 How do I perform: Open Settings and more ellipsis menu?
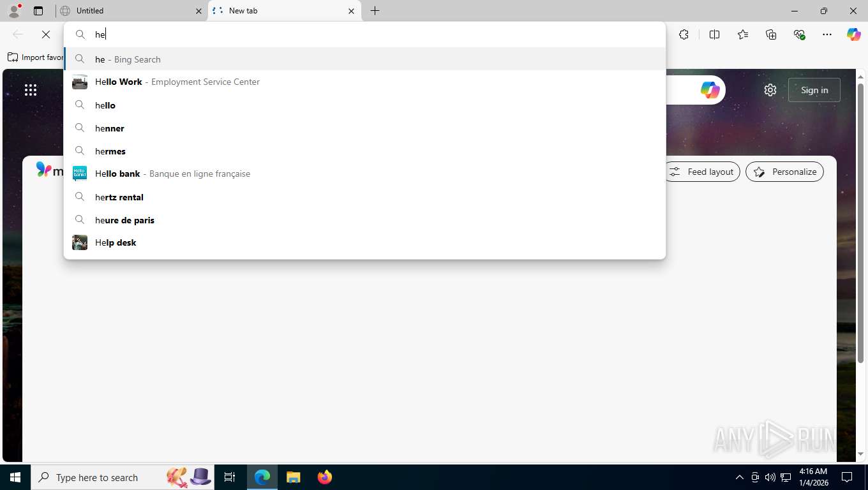[827, 34]
